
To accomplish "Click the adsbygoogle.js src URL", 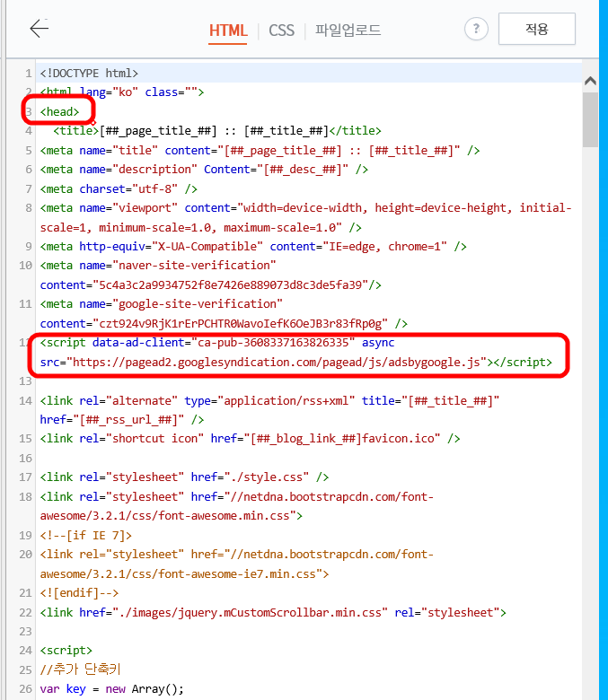I will tap(276, 362).
